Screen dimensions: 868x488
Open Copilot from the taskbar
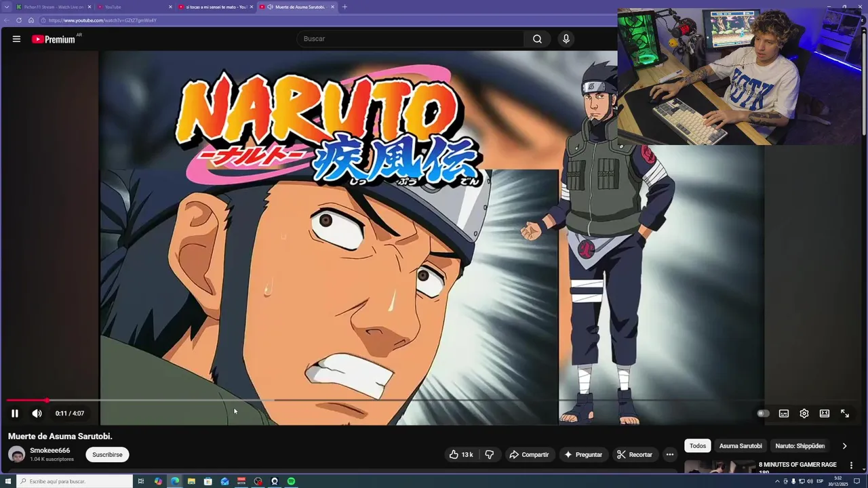pyautogui.click(x=158, y=481)
